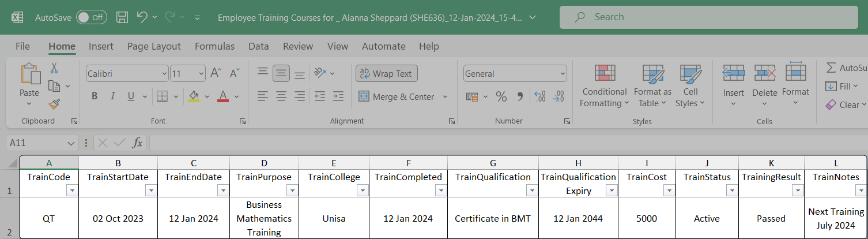This screenshot has width=868, height=239.
Task: Click the Search box in title bar
Action: [706, 17]
